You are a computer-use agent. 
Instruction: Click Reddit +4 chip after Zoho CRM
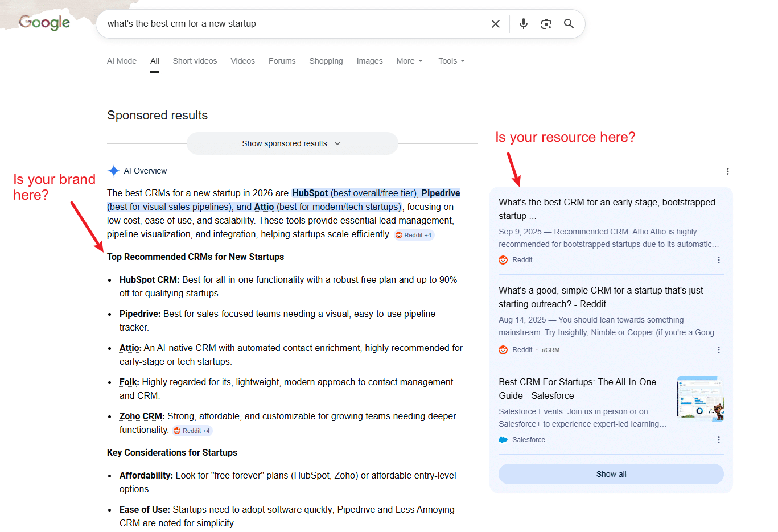coord(192,431)
